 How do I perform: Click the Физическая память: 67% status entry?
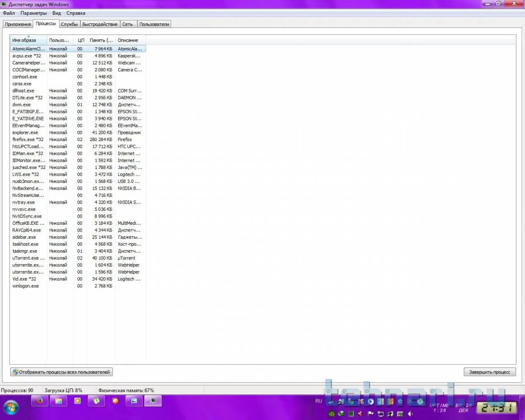pyautogui.click(x=126, y=390)
